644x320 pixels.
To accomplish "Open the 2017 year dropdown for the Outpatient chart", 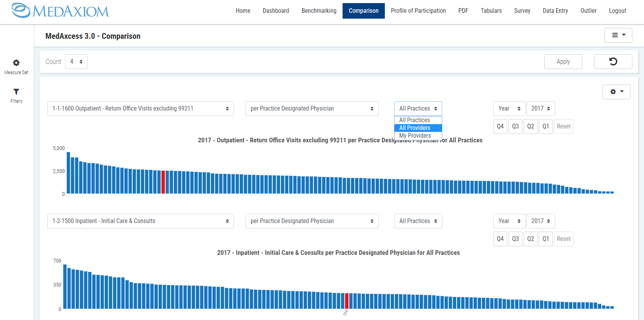I will click(x=540, y=109).
